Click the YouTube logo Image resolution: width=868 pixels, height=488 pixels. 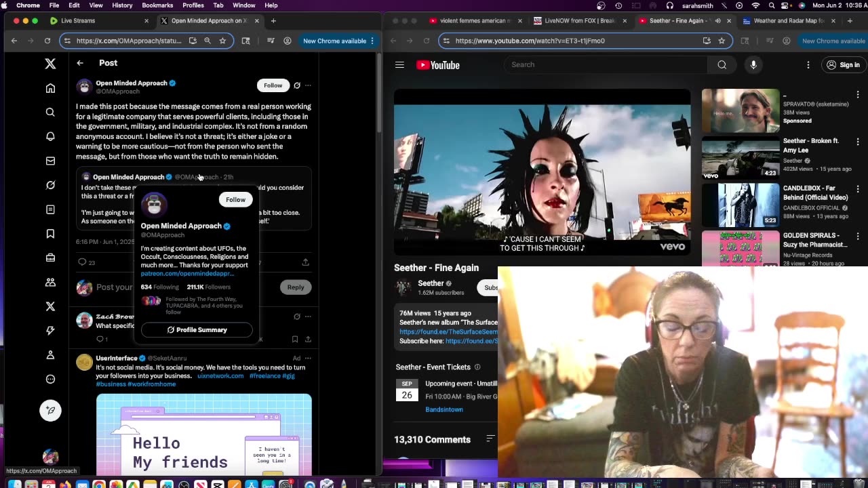tap(438, 65)
